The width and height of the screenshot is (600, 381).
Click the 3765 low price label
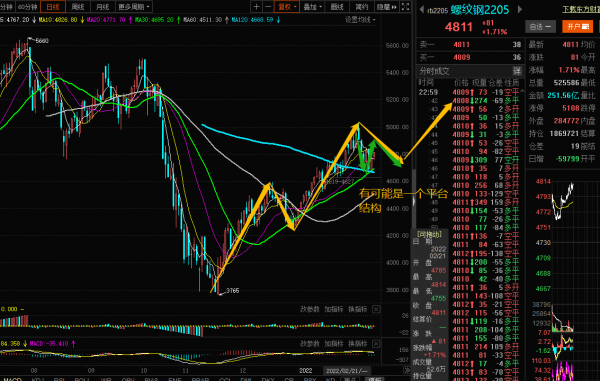tap(233, 291)
